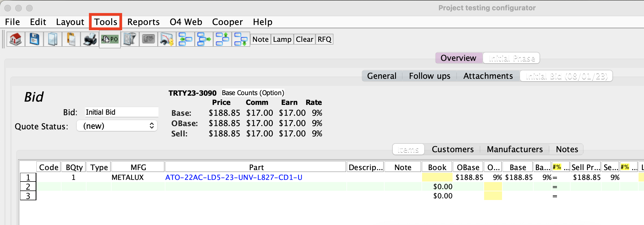Click the MFG column header
This screenshot has height=225, width=644.
pos(138,167)
